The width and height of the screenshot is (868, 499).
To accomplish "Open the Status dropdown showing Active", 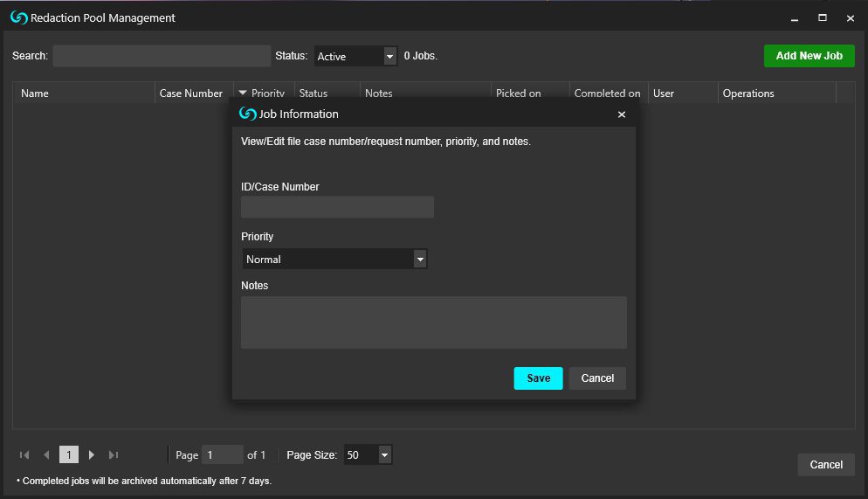I will 355,56.
